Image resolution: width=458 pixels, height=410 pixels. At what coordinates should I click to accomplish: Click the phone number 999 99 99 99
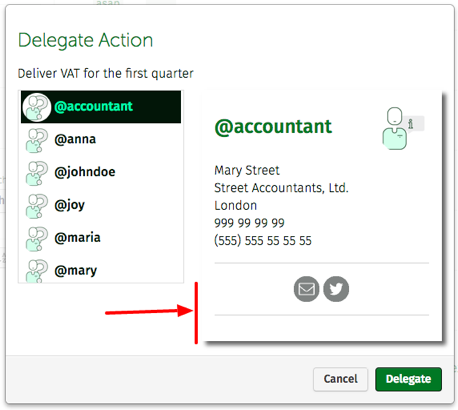(249, 223)
